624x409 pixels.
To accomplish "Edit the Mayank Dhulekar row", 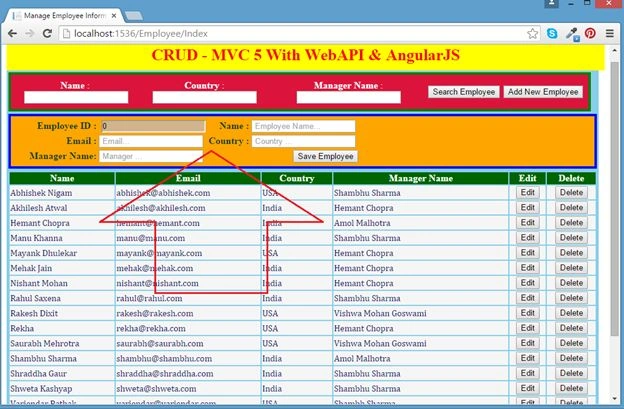I will 528,253.
